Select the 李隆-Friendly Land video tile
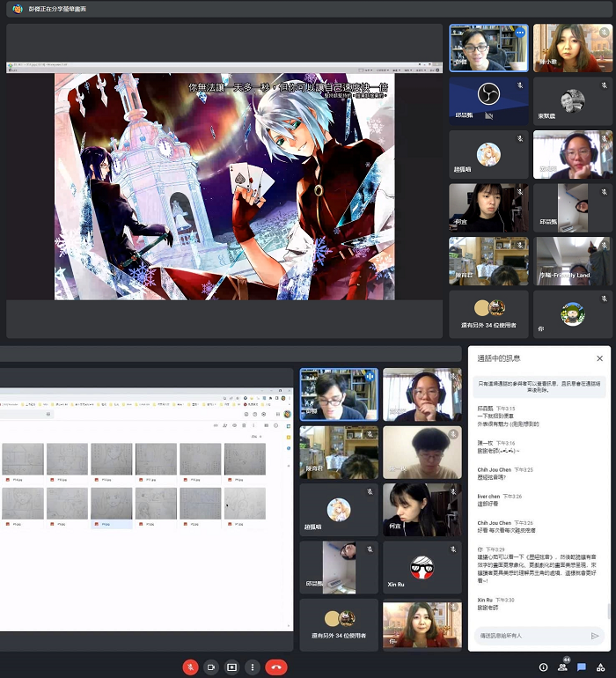This screenshot has width=616, height=678. click(x=573, y=261)
